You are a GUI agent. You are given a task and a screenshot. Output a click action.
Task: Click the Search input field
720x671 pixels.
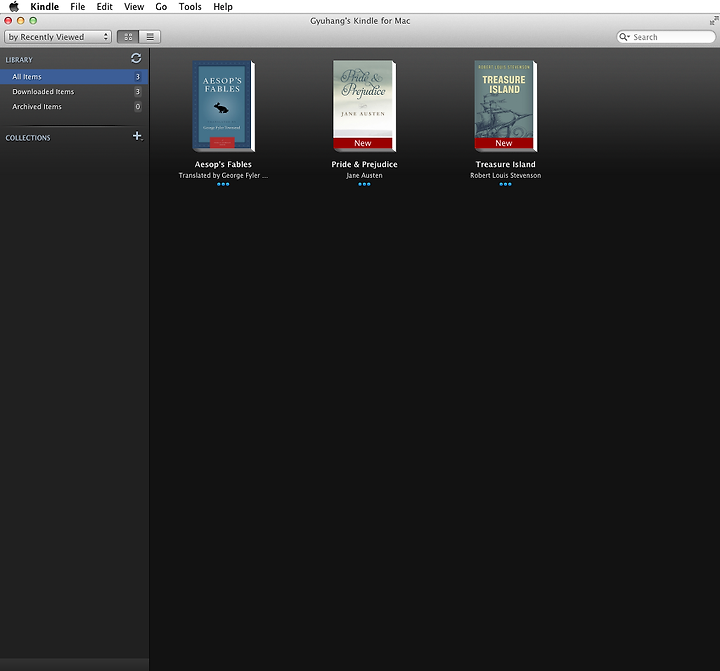click(666, 37)
